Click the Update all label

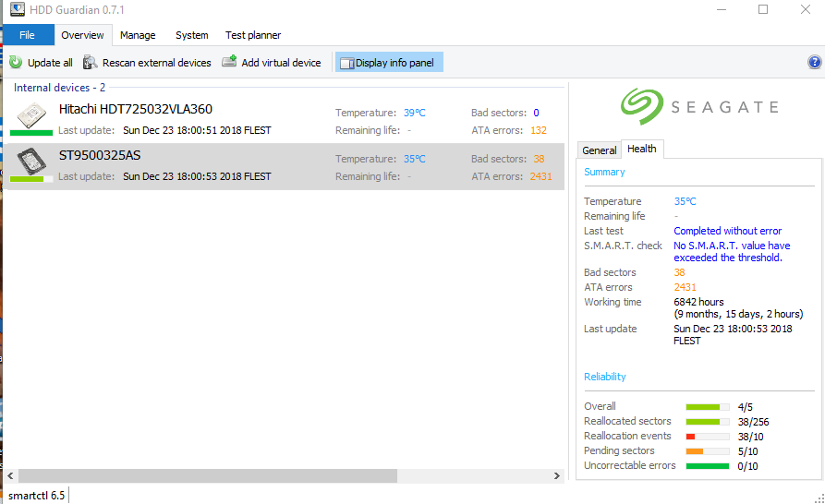pyautogui.click(x=50, y=63)
